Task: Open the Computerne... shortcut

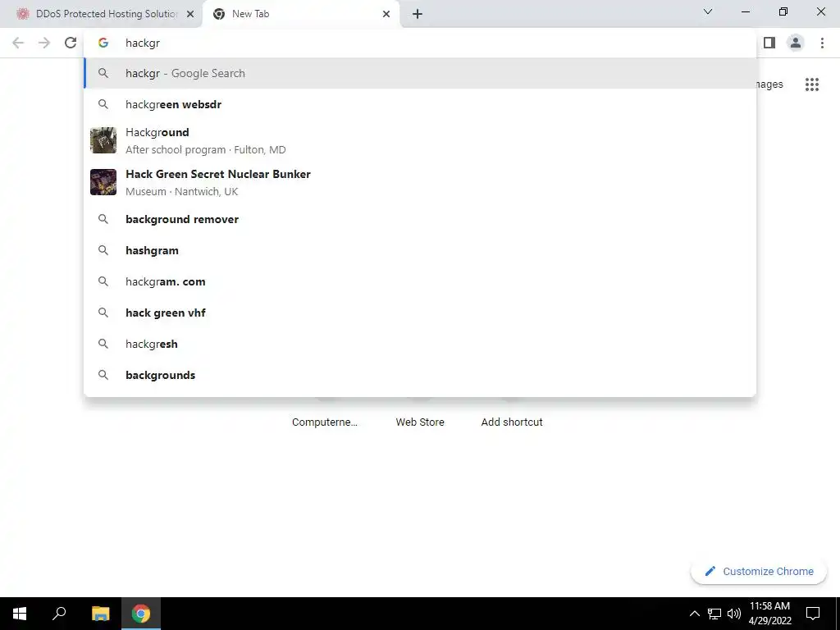Action: coord(325,422)
